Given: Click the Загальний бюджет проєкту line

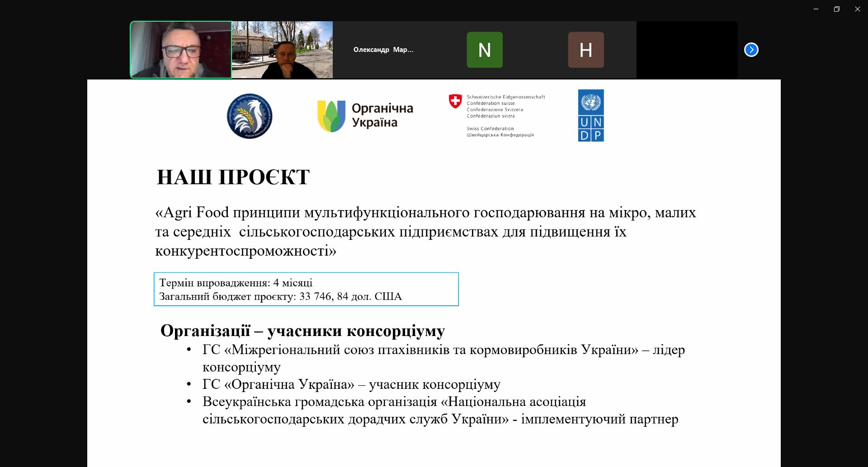Looking at the screenshot, I should [x=280, y=296].
